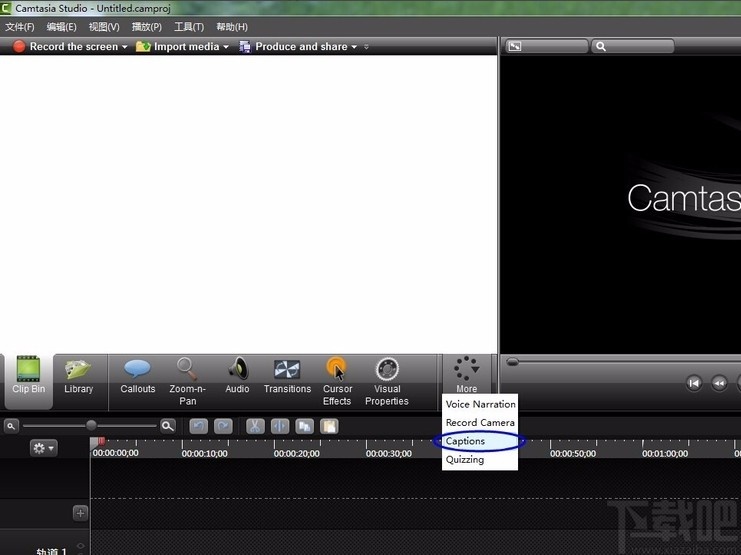Click timeline ruler at 00:01:00;00
The width and height of the screenshot is (741, 555).
[665, 453]
